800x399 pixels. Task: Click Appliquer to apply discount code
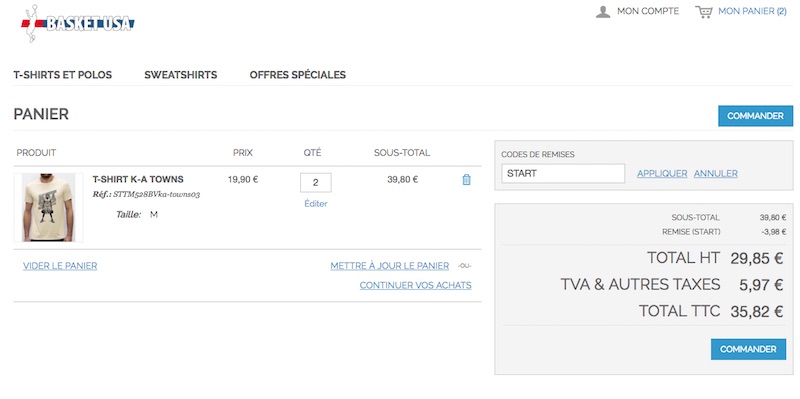[x=662, y=173]
